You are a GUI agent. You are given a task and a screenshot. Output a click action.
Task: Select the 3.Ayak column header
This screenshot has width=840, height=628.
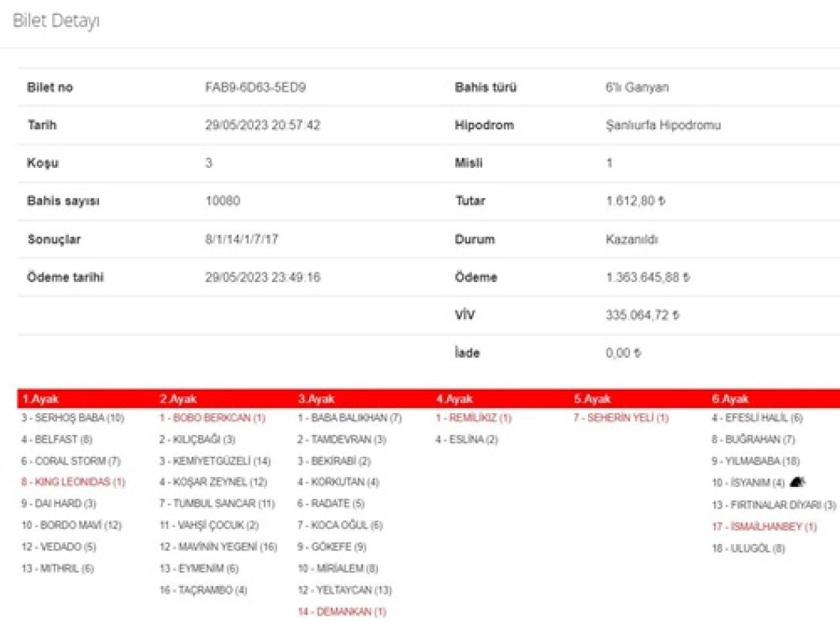click(x=316, y=399)
